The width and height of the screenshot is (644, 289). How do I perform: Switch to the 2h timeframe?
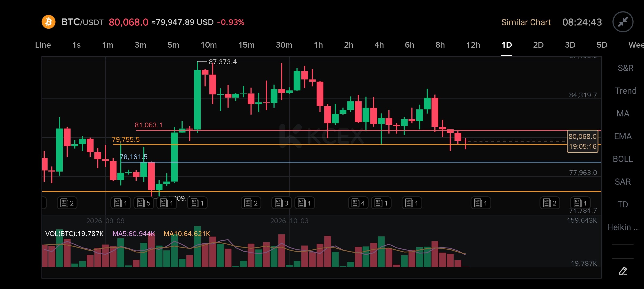(348, 45)
